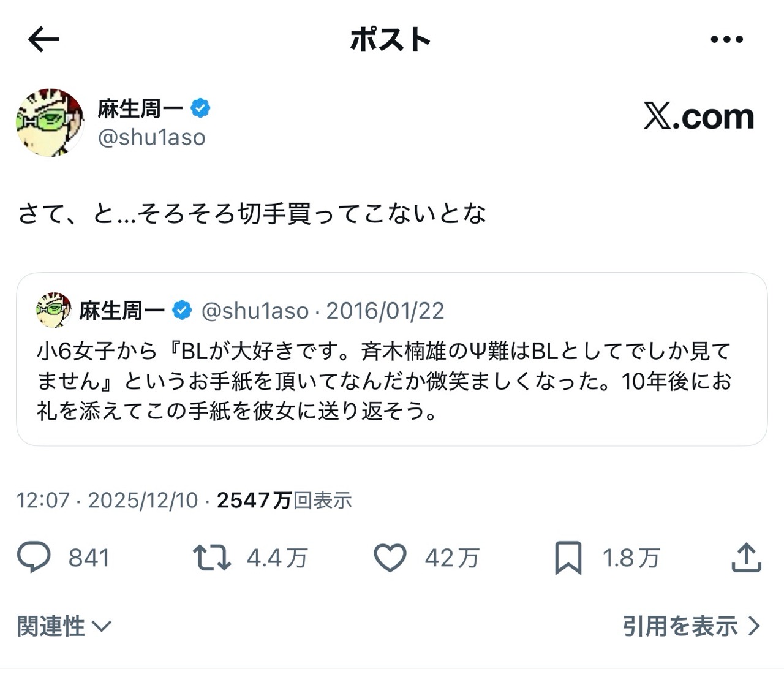The image size is (784, 674).
Task: Open avatar inside the quoted post
Action: [54, 310]
